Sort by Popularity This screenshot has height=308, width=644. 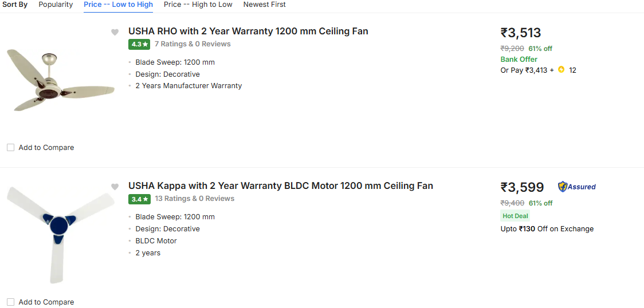click(x=56, y=5)
